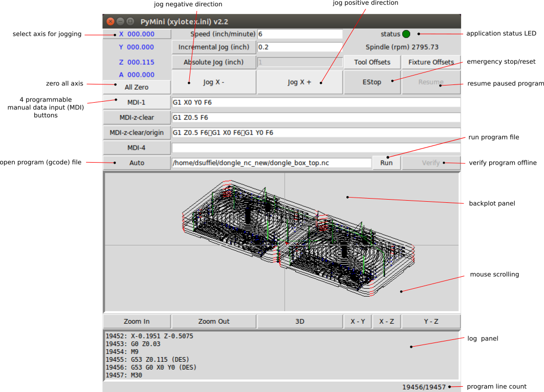544x392 pixels.
Task: Click the absolute jog value field
Action: point(300,63)
